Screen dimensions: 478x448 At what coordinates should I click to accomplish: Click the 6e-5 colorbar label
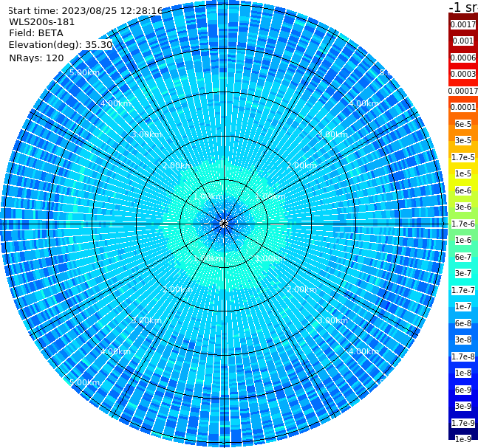[x=463, y=124]
